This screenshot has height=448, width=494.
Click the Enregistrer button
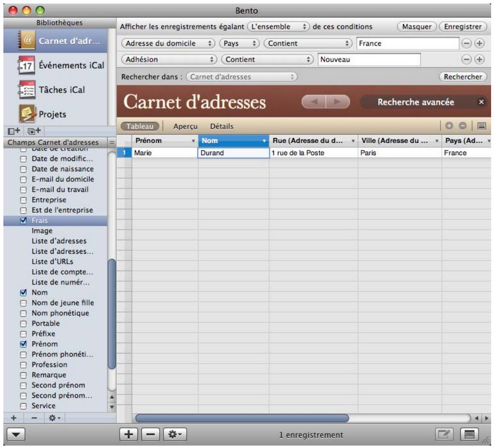point(463,27)
